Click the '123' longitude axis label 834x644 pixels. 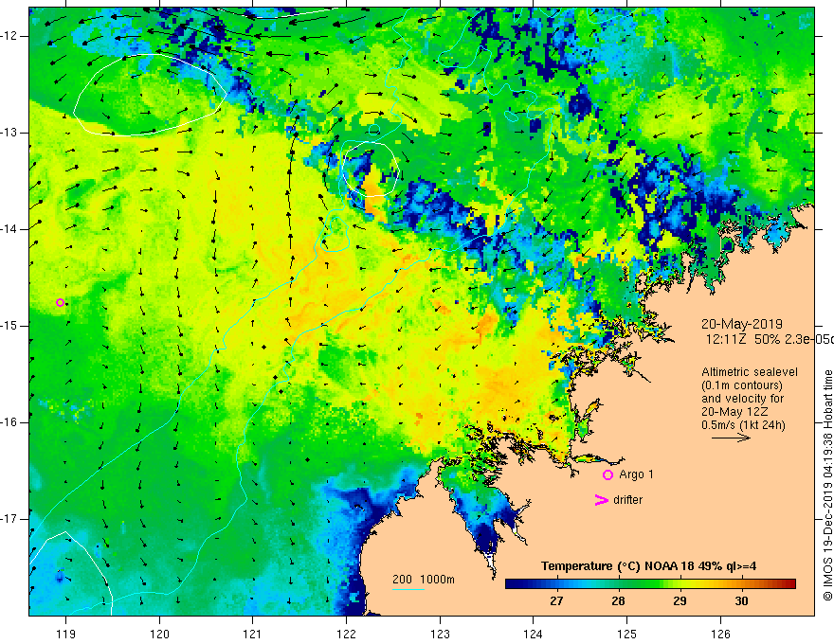pyautogui.click(x=440, y=634)
